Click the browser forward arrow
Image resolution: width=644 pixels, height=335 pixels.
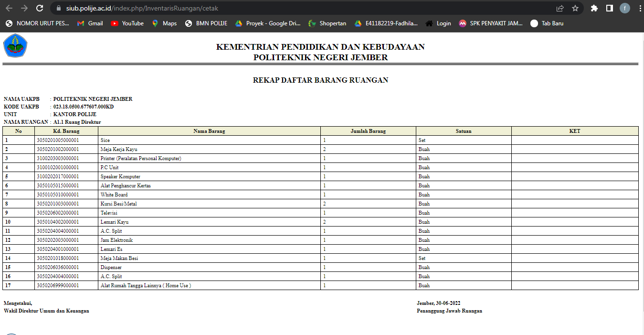tap(24, 8)
